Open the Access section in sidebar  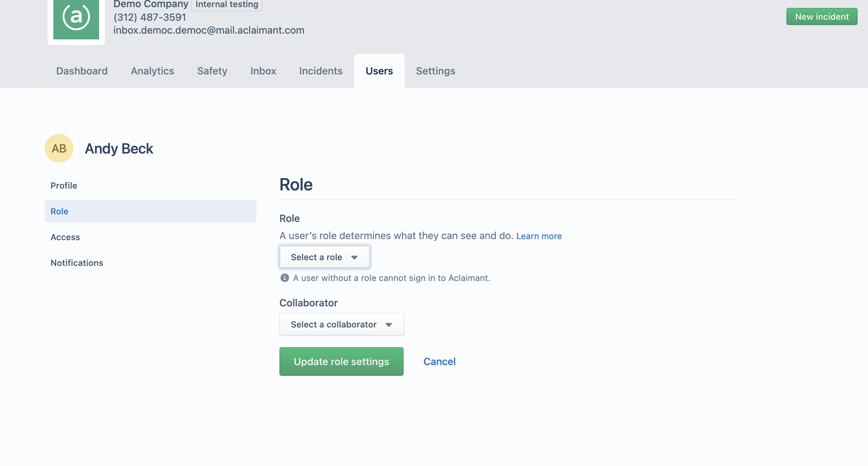[151, 237]
